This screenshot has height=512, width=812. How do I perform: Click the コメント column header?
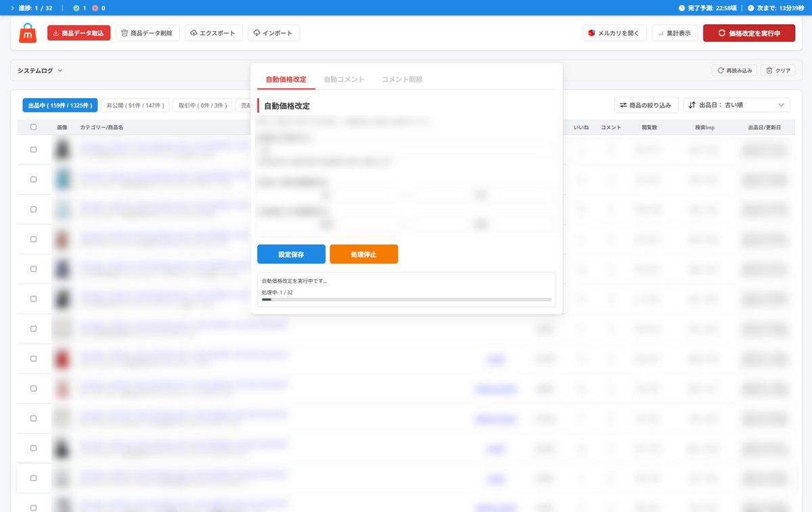tap(611, 127)
